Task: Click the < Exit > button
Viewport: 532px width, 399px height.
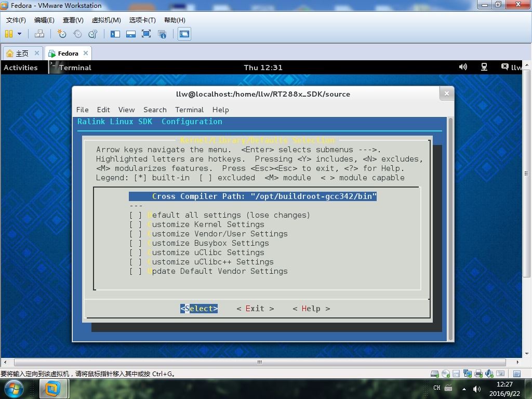Action: click(x=255, y=309)
